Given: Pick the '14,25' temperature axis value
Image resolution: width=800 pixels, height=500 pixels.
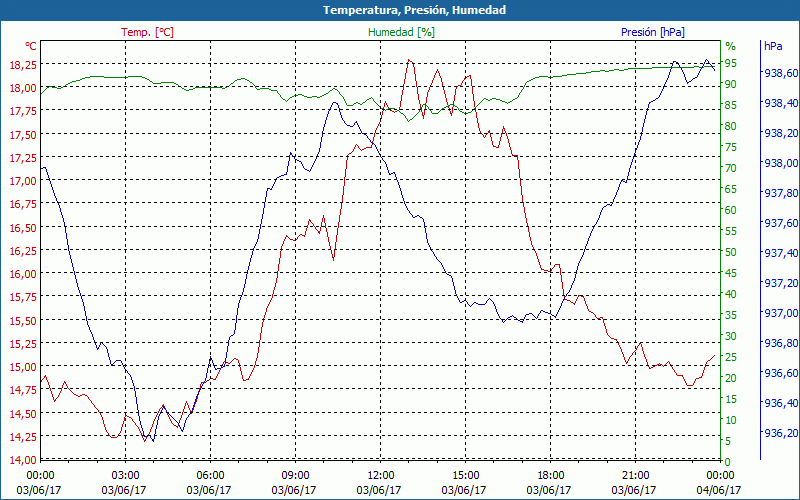Looking at the screenshot, I should coord(23,436).
